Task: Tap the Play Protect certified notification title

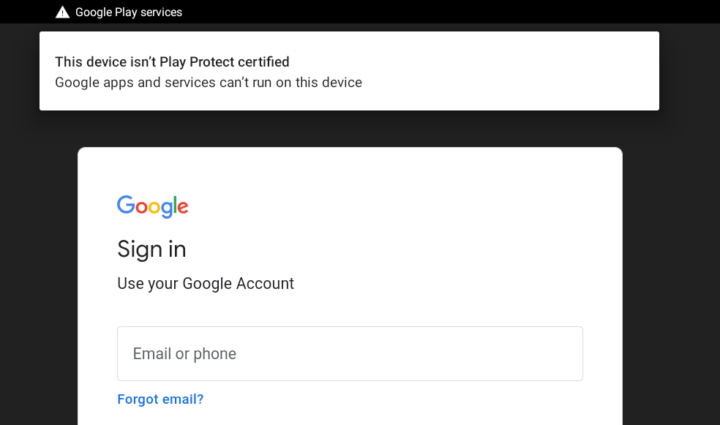Action: click(172, 62)
